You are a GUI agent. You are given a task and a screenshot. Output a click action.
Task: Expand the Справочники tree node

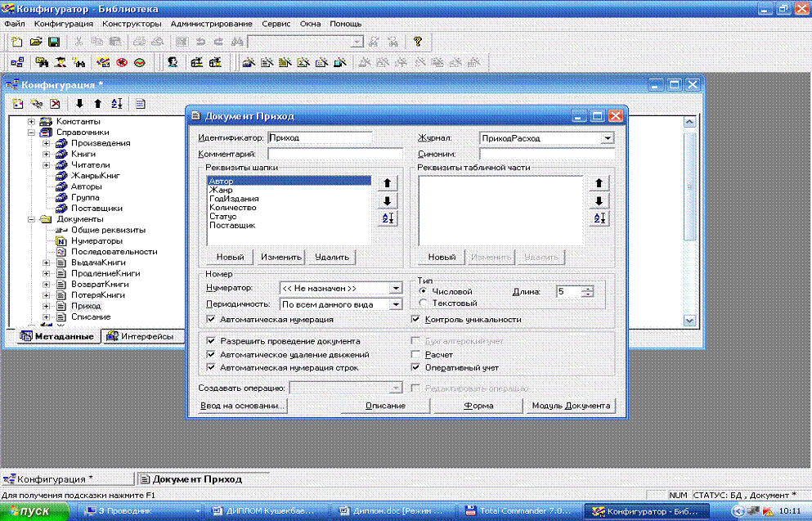(x=32, y=132)
